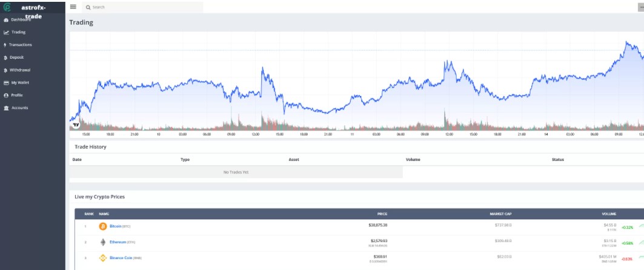Click rank 2 in crypto table
Image resolution: width=644 pixels, height=270 pixels.
coord(85,242)
